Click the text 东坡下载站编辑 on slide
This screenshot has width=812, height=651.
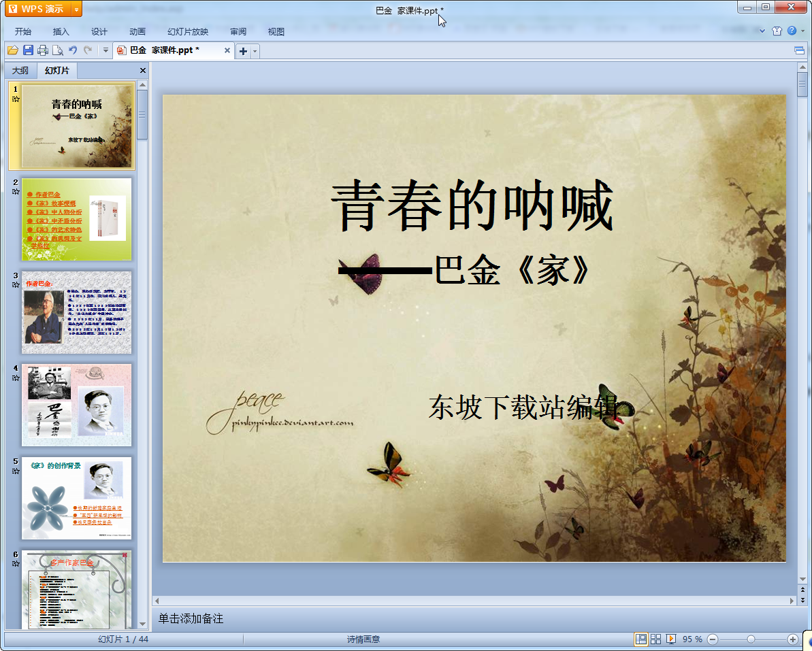pyautogui.click(x=524, y=407)
